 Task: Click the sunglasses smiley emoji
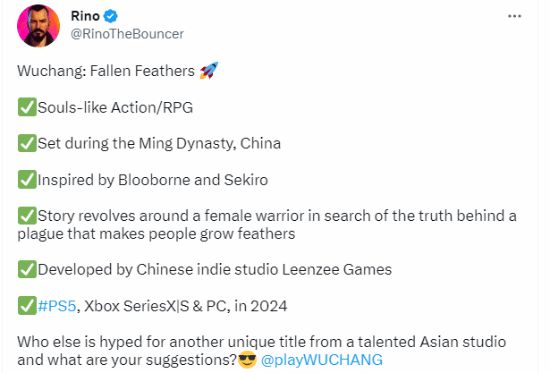[x=247, y=360]
